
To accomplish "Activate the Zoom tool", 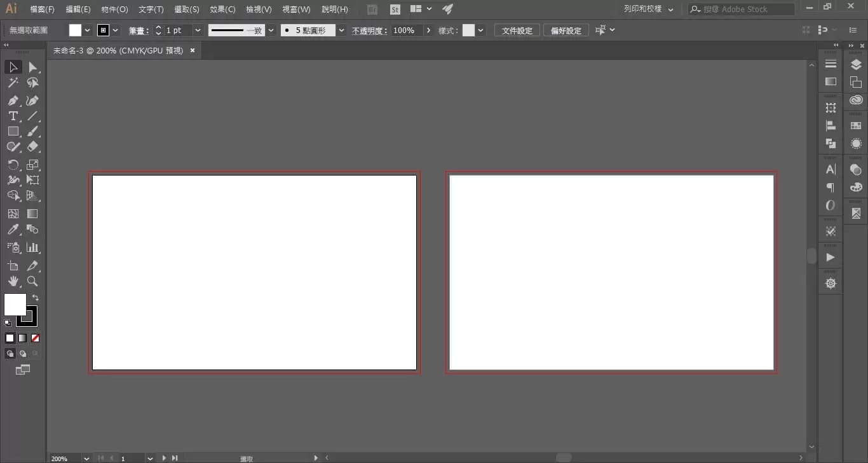I will 32,281.
